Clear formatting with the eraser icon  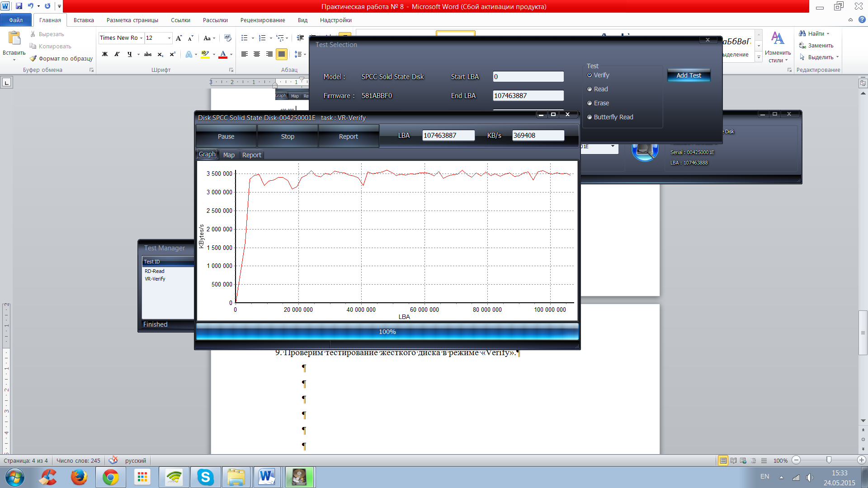point(228,38)
